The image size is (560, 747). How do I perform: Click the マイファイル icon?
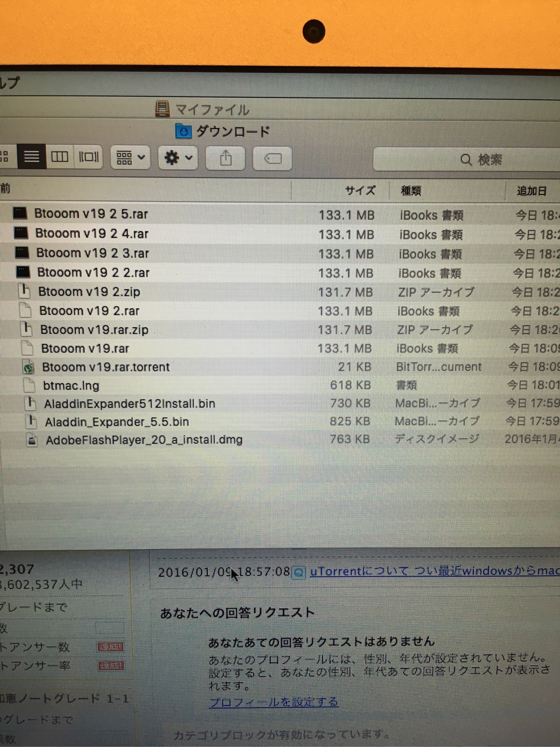pos(162,109)
